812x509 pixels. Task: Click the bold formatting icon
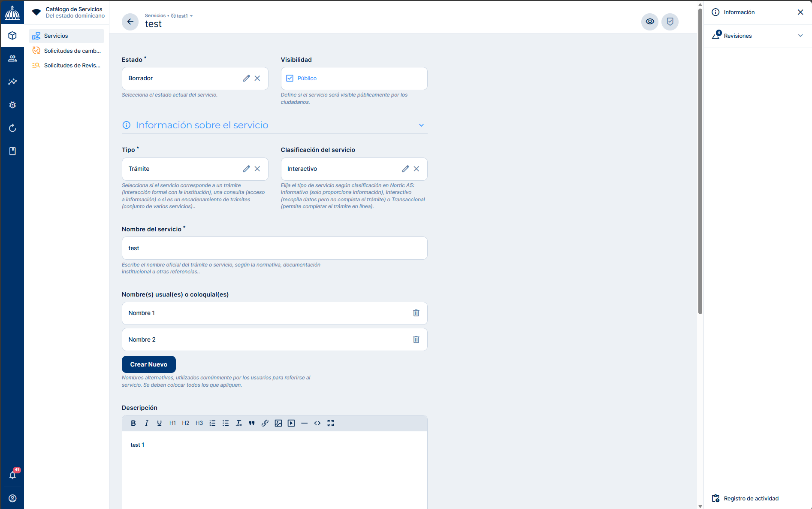(x=133, y=423)
